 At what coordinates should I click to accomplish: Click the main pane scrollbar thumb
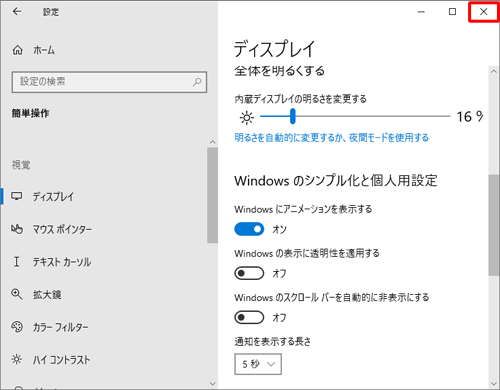(x=494, y=225)
